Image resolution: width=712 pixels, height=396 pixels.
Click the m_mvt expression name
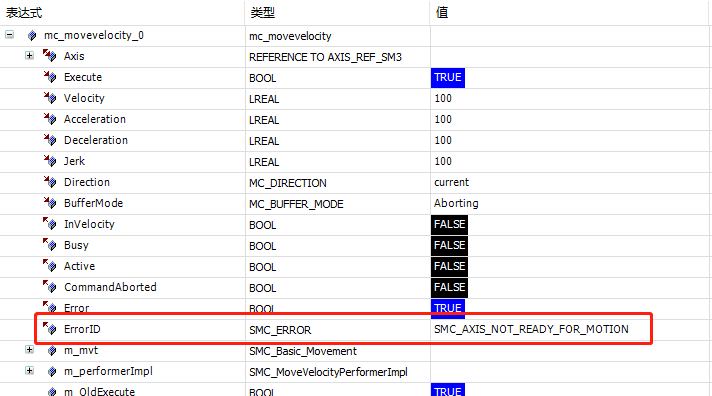coord(81,350)
